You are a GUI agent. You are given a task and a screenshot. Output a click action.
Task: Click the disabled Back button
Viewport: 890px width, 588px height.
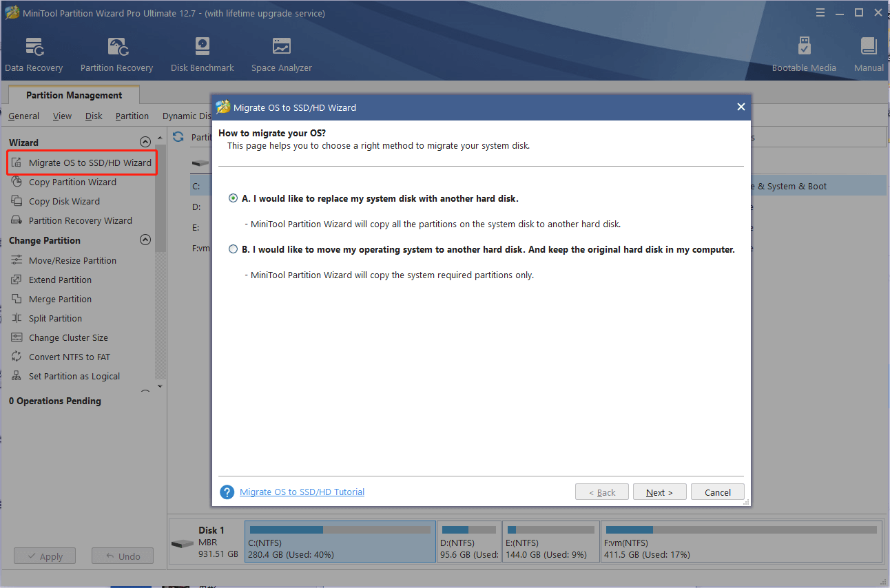tap(601, 492)
